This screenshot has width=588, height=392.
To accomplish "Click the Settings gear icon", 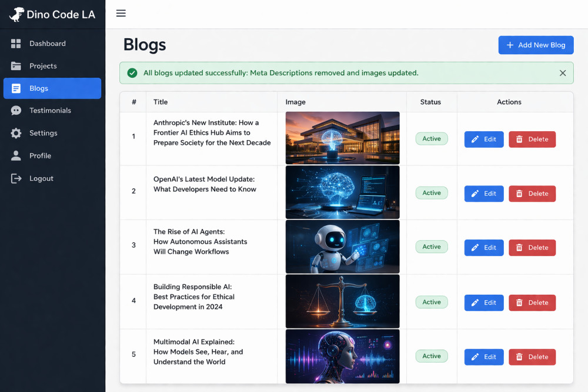I will 16,133.
